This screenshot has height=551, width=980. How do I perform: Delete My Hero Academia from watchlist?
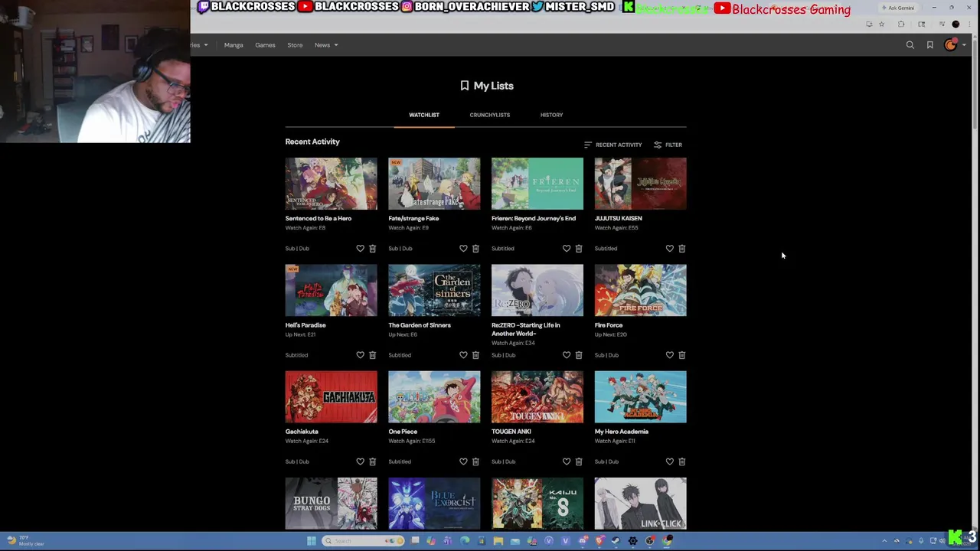click(x=681, y=461)
